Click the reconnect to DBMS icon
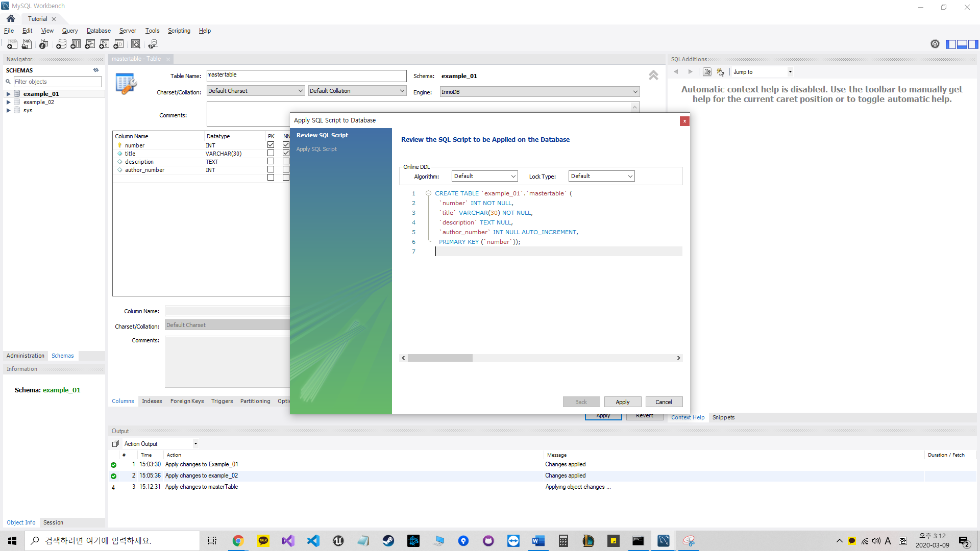980x551 pixels. tap(153, 44)
